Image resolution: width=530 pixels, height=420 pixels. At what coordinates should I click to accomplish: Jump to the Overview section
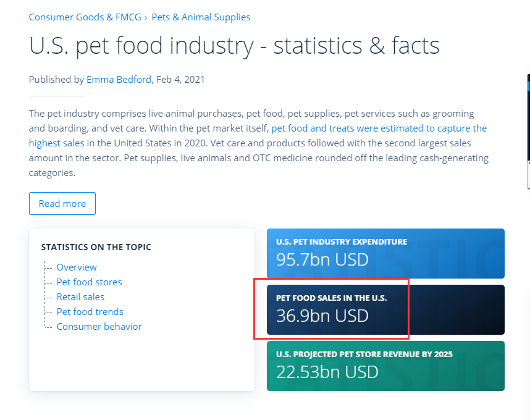click(x=77, y=267)
